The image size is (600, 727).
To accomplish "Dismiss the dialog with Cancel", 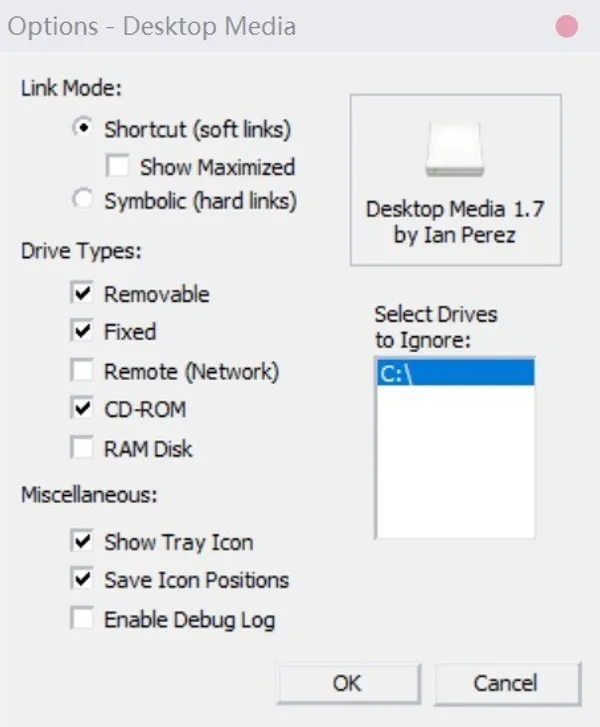I will (506, 683).
